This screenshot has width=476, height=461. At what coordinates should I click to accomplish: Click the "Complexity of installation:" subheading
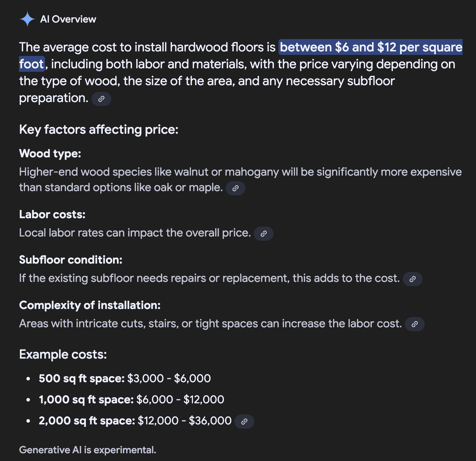90,305
